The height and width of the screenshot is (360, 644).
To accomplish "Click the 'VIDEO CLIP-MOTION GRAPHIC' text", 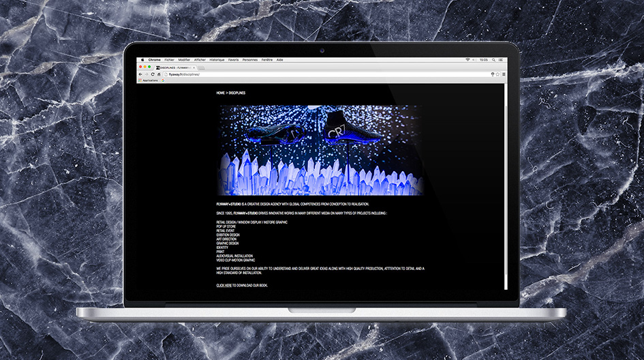I will tap(236, 260).
